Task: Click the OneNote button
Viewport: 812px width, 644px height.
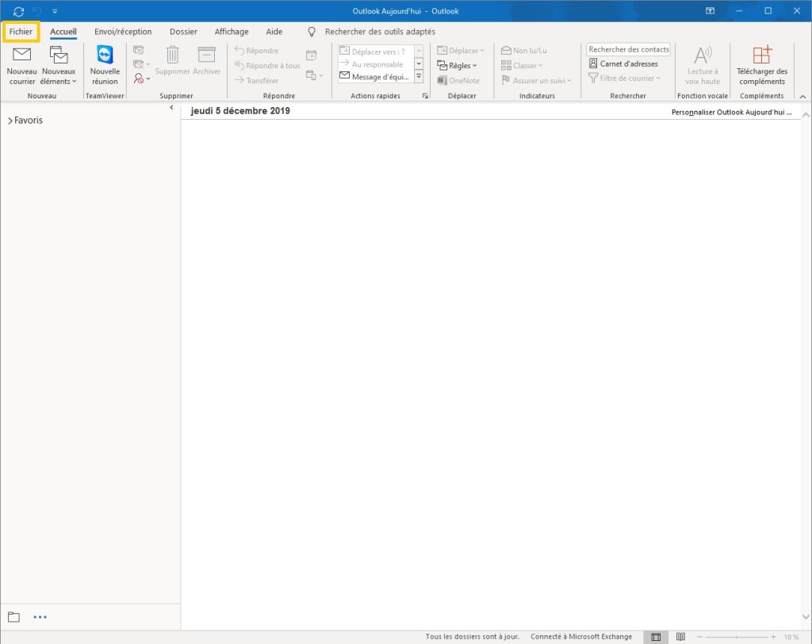Action: tap(458, 80)
